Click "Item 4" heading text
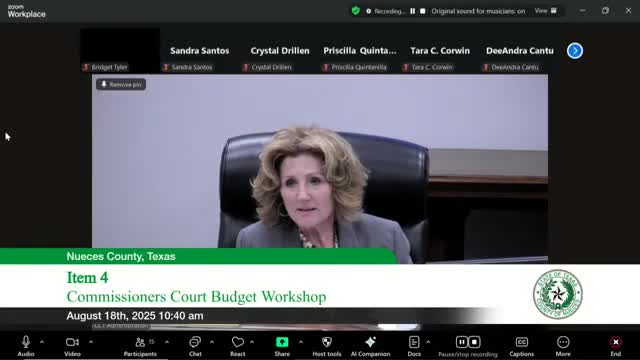The height and width of the screenshot is (360, 640). 87,278
